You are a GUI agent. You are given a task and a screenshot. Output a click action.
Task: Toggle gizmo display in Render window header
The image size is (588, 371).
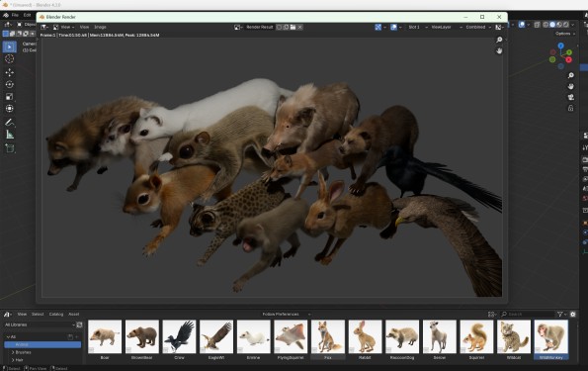tap(378, 27)
